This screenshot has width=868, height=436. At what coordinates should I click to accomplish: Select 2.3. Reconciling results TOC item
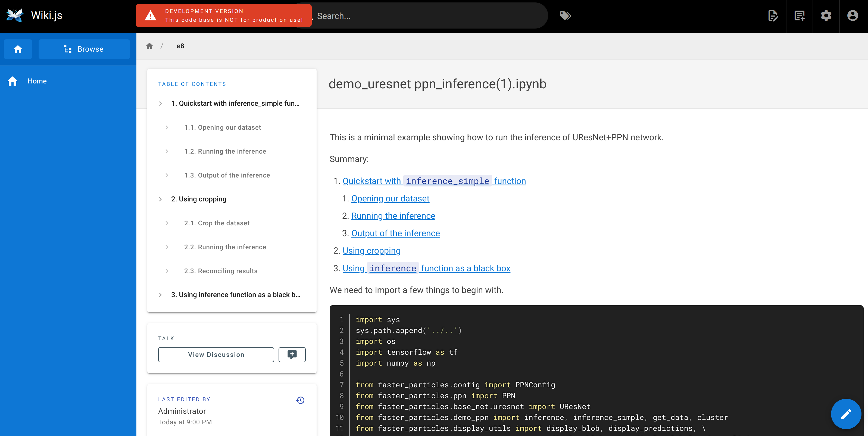click(x=221, y=271)
